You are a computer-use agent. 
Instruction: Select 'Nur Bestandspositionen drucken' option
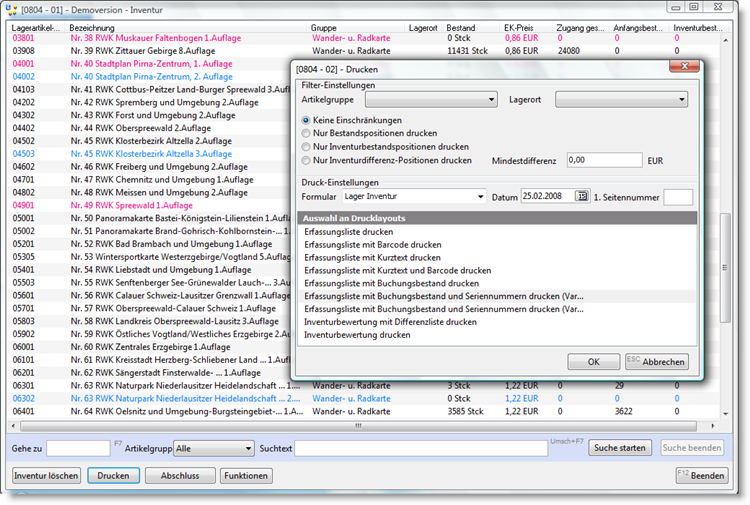pyautogui.click(x=307, y=132)
